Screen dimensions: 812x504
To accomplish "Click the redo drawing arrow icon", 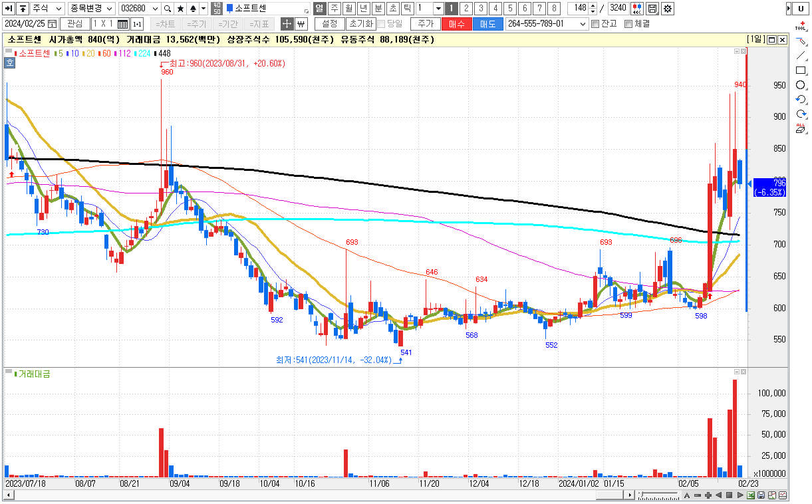I will pos(801,114).
